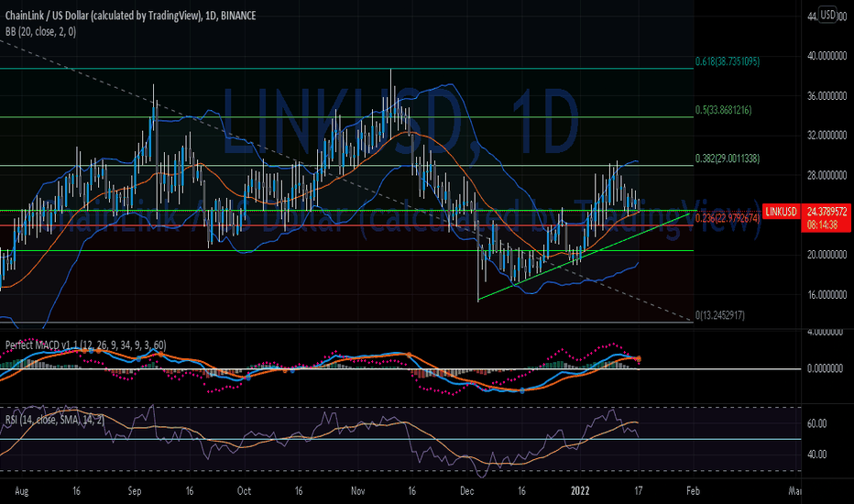Click the 0(13.2452917) Fibonacci level label
This screenshot has height=504, width=854.
pyautogui.click(x=720, y=315)
